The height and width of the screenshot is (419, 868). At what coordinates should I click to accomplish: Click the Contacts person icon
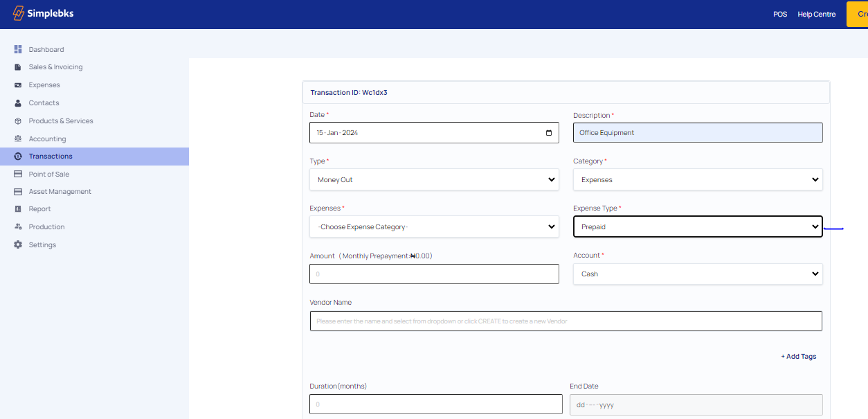coord(18,103)
